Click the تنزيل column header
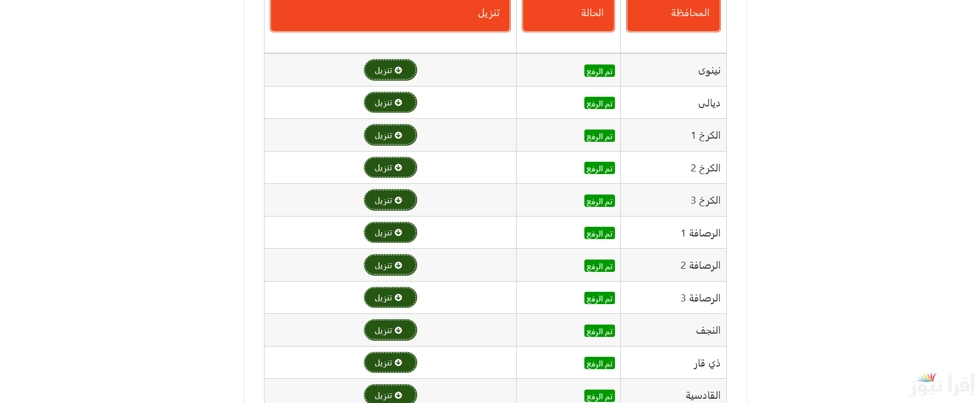The height and width of the screenshot is (403, 980). click(x=390, y=15)
